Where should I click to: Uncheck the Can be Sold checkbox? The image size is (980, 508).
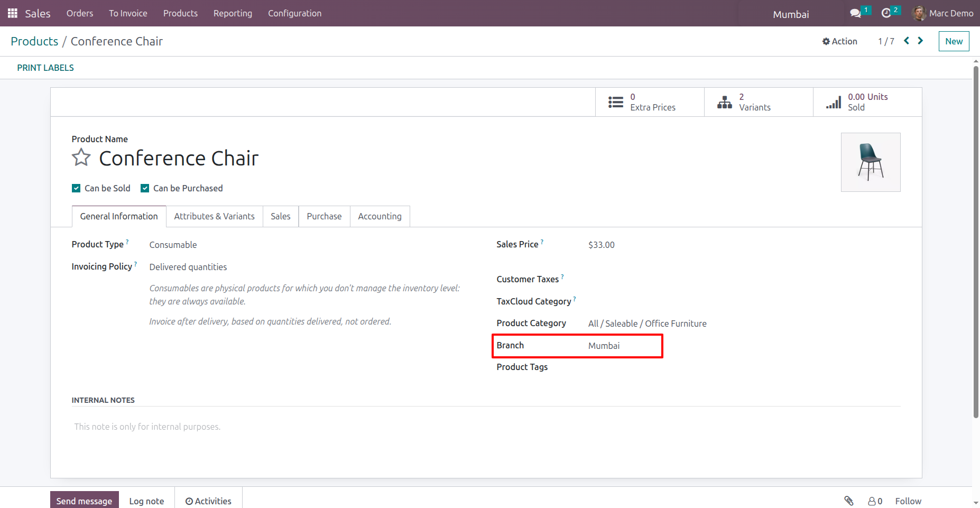76,188
